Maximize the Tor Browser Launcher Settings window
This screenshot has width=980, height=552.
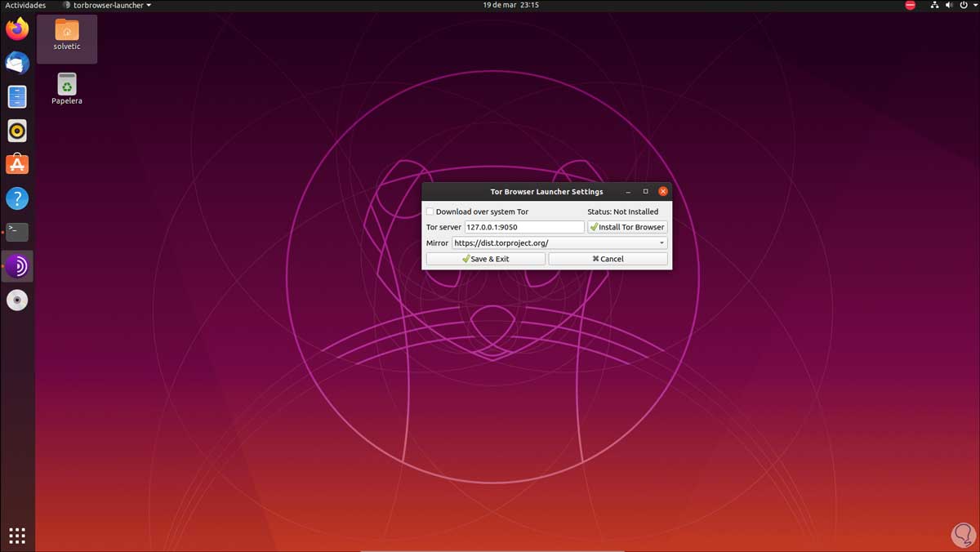pyautogui.click(x=645, y=192)
